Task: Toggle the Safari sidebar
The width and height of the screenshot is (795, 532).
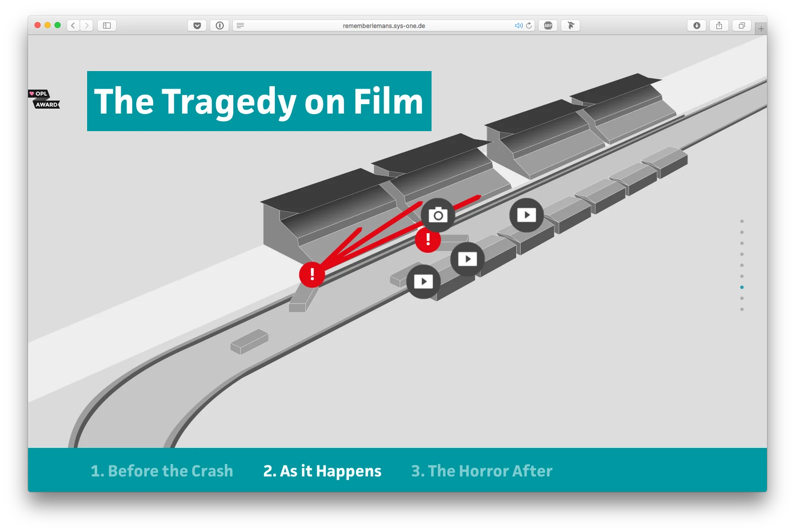Action: [x=107, y=26]
